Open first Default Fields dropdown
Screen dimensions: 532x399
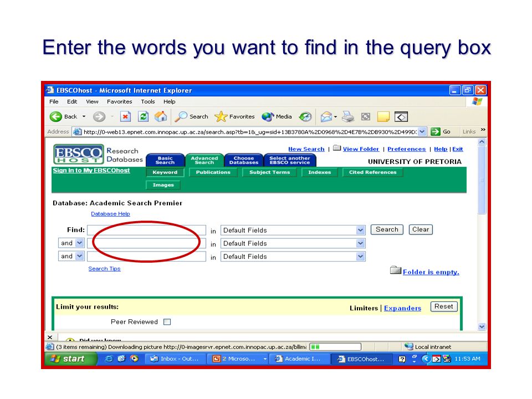pyautogui.click(x=360, y=231)
